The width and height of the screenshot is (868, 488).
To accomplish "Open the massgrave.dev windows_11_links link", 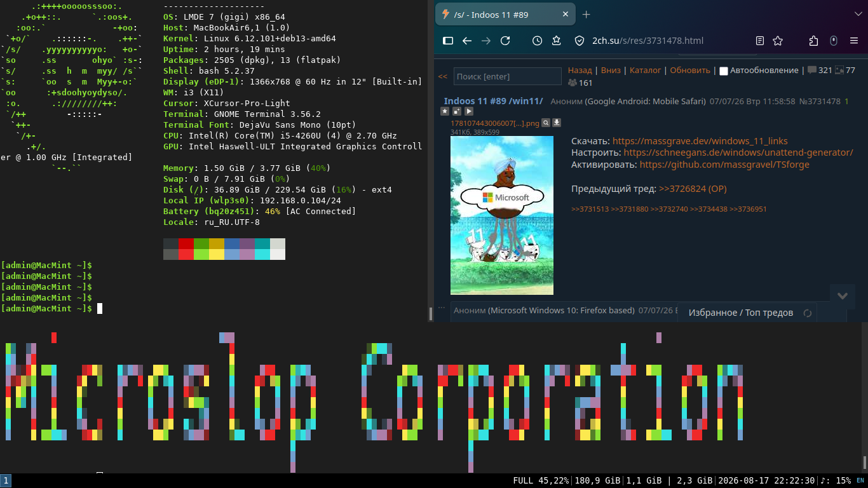I will click(x=700, y=141).
